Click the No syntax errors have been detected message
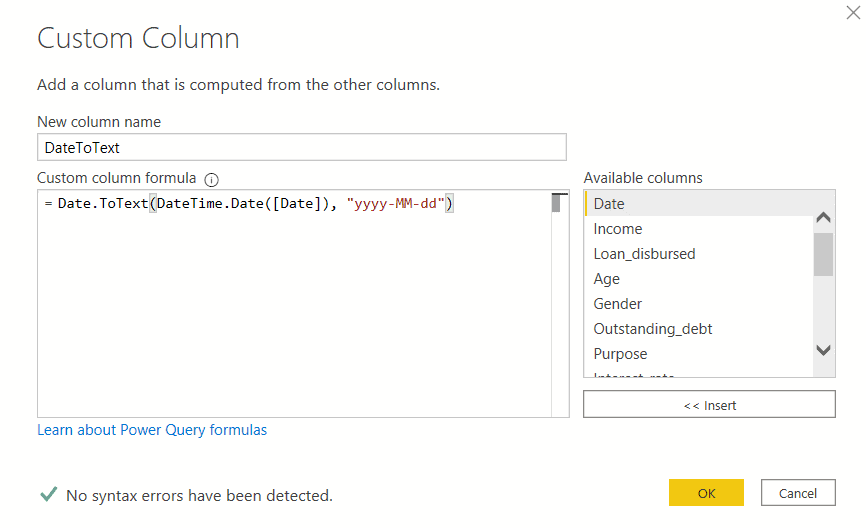The width and height of the screenshot is (866, 528). (199, 495)
